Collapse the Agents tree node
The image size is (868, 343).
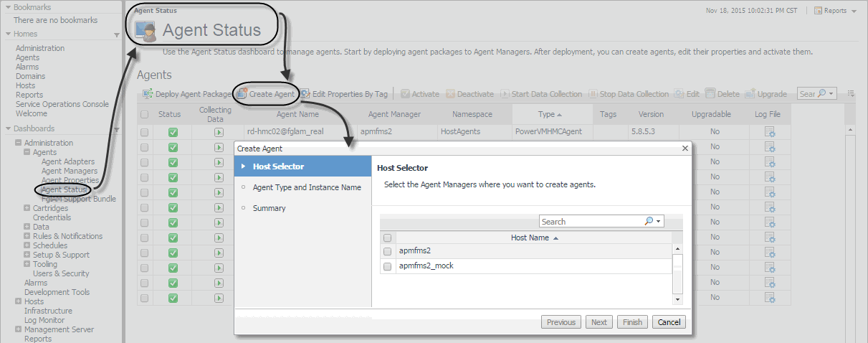tap(27, 152)
